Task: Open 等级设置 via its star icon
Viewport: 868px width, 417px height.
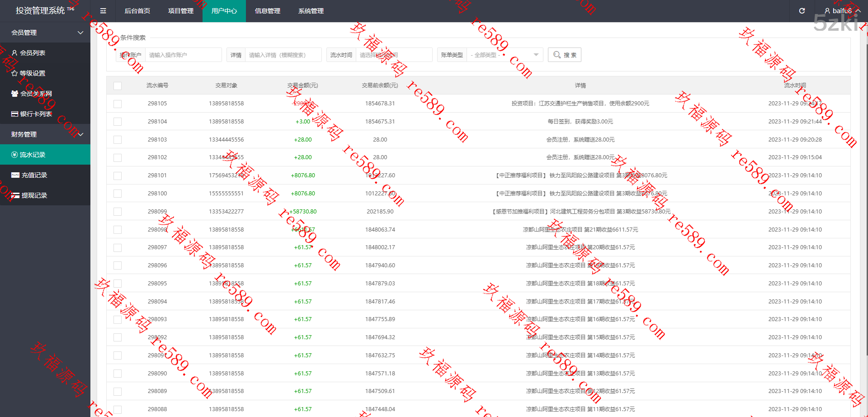Action: click(14, 73)
